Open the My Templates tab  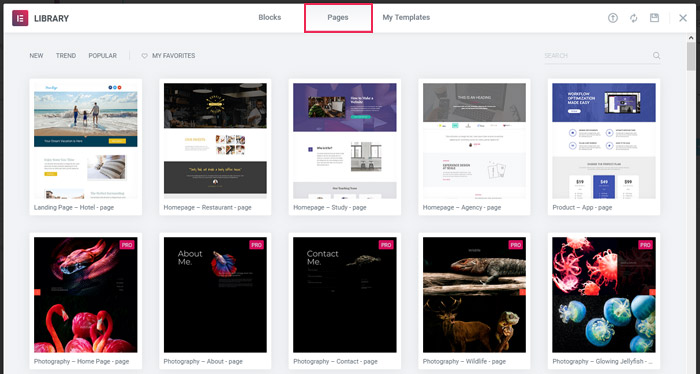(406, 17)
